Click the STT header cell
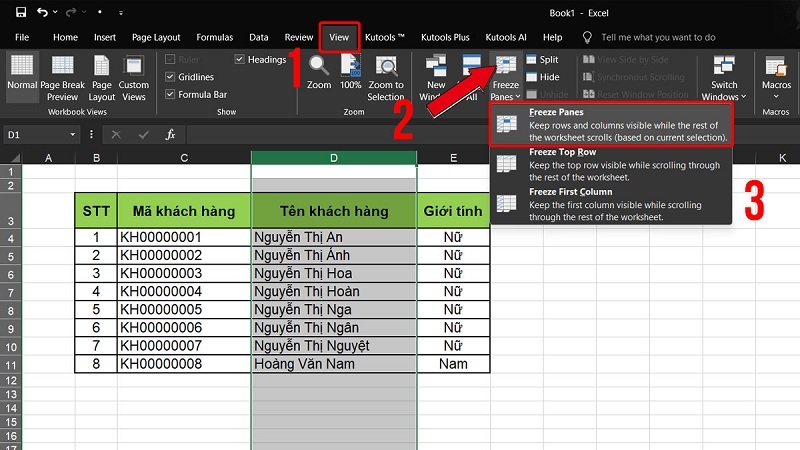 [x=96, y=211]
